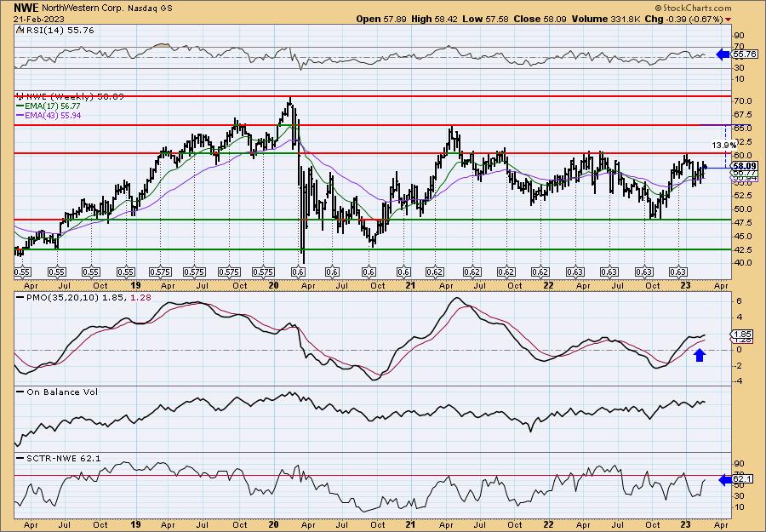Click the boxed 55.76 RSI value tag
This screenshot has width=766, height=532.
[x=745, y=54]
